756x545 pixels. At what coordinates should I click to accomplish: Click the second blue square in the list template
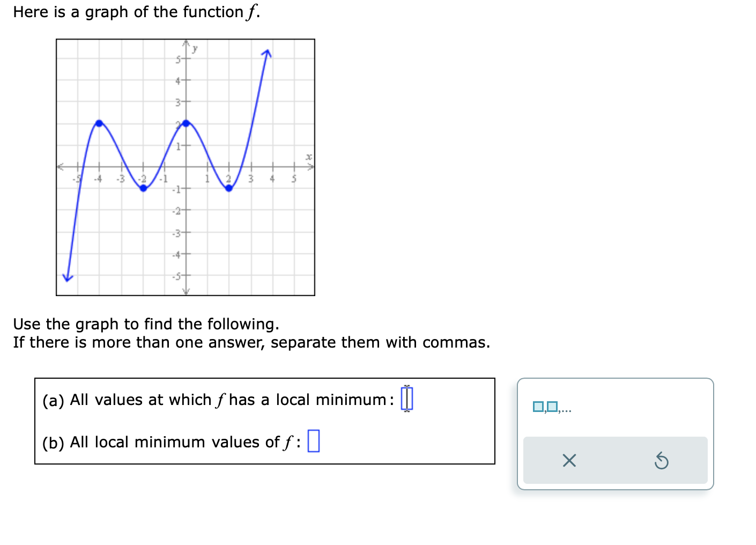[x=551, y=406]
